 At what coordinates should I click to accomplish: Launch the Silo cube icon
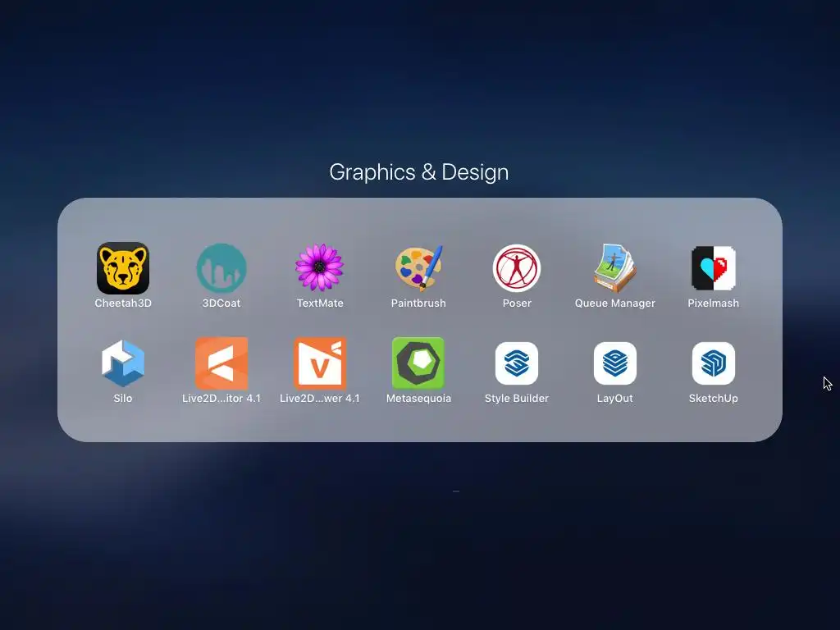click(x=123, y=363)
